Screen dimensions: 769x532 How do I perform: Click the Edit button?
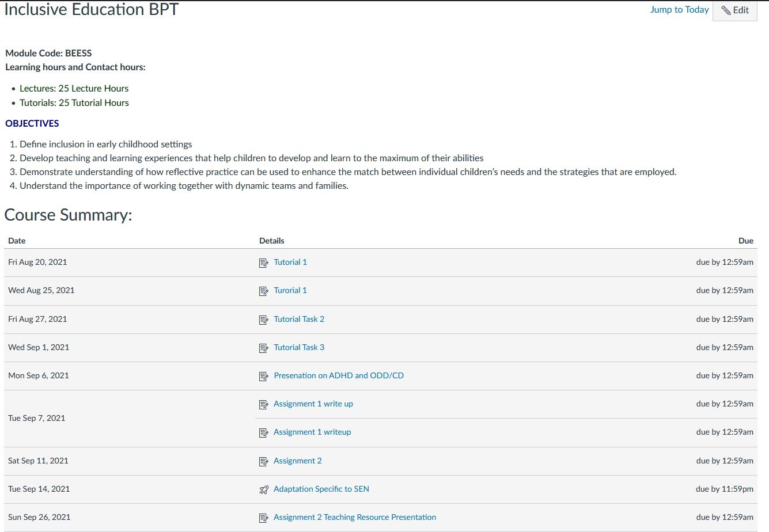coord(735,10)
